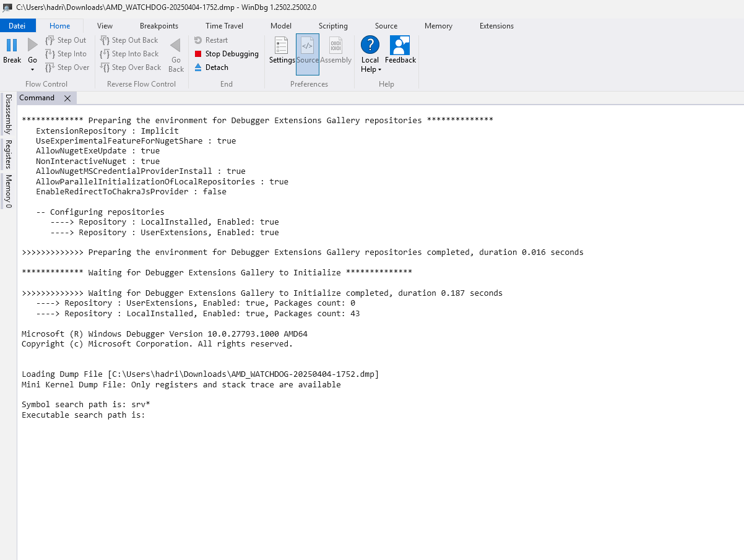Click 'EnableRedirectToChakraJsProvider : false' line
Screen dimensions: 744x560
[131, 191]
